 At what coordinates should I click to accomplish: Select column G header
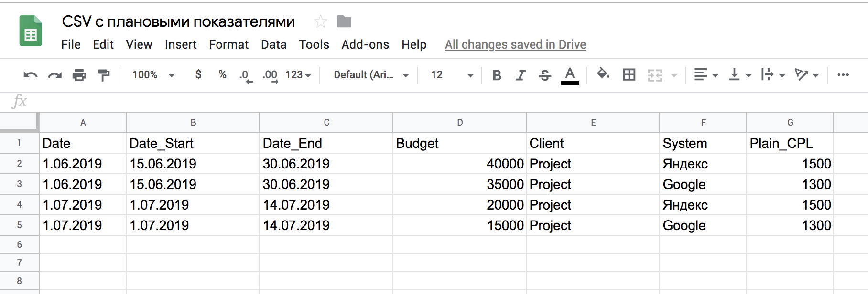pos(790,123)
